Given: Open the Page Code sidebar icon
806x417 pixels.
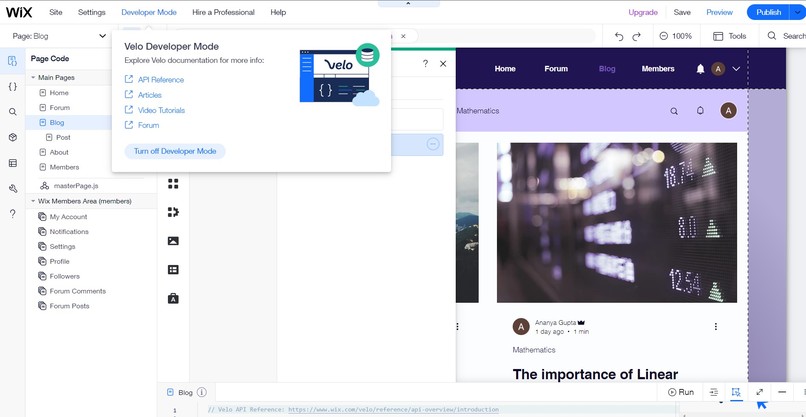Looking at the screenshot, I should (12, 61).
